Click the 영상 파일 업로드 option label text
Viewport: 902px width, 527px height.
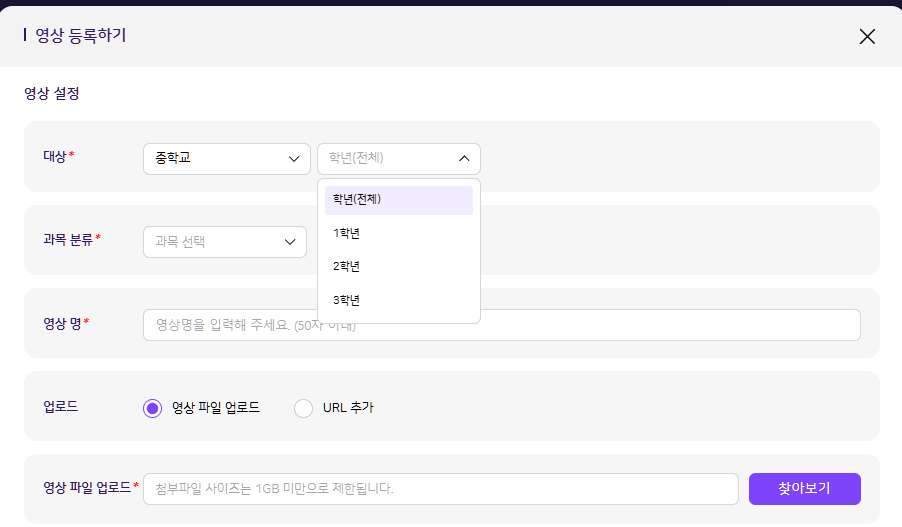click(x=216, y=408)
